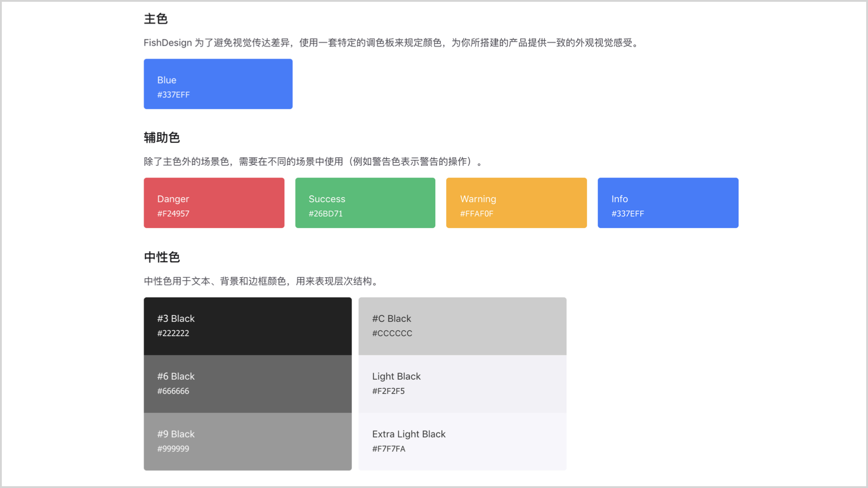The width and height of the screenshot is (868, 488).
Task: Click the Danger #F24957 color card
Action: point(214,202)
